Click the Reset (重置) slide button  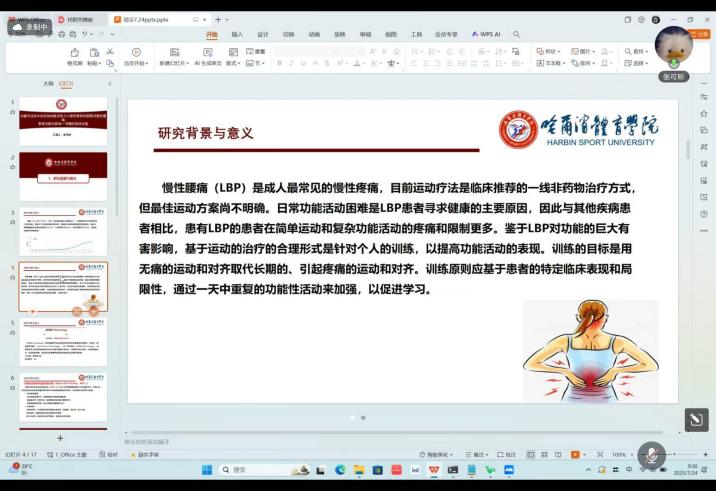[x=256, y=51]
